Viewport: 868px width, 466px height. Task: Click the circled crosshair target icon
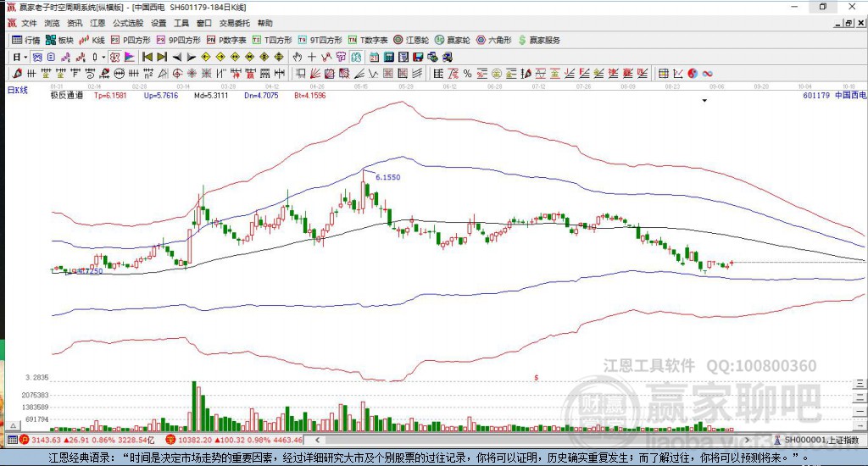tap(178, 73)
